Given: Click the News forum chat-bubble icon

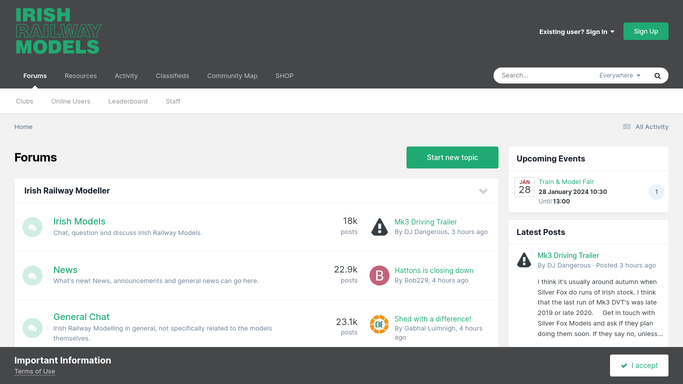Looking at the screenshot, I should (x=32, y=276).
